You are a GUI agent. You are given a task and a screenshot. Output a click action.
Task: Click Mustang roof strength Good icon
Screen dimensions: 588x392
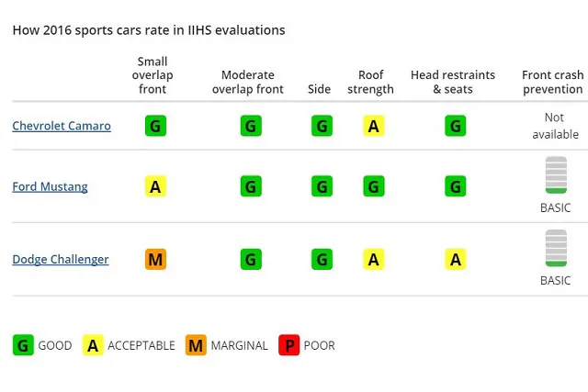373,186
